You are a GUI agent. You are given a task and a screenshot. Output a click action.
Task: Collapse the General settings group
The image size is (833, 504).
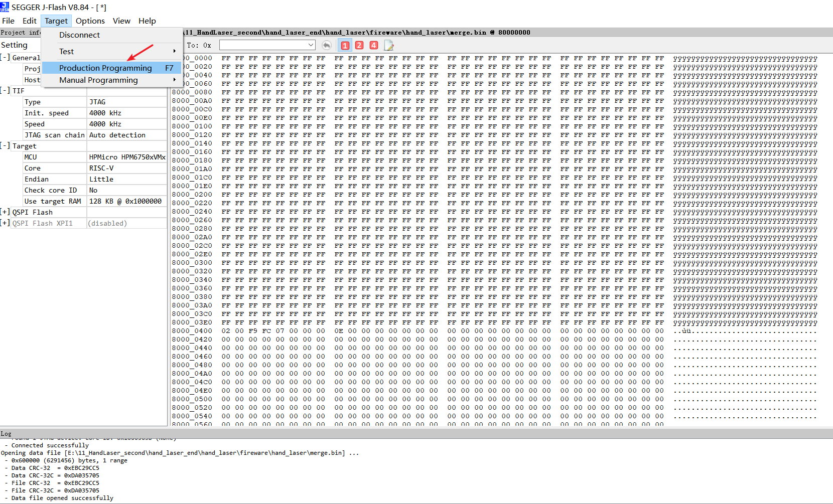tap(5, 57)
